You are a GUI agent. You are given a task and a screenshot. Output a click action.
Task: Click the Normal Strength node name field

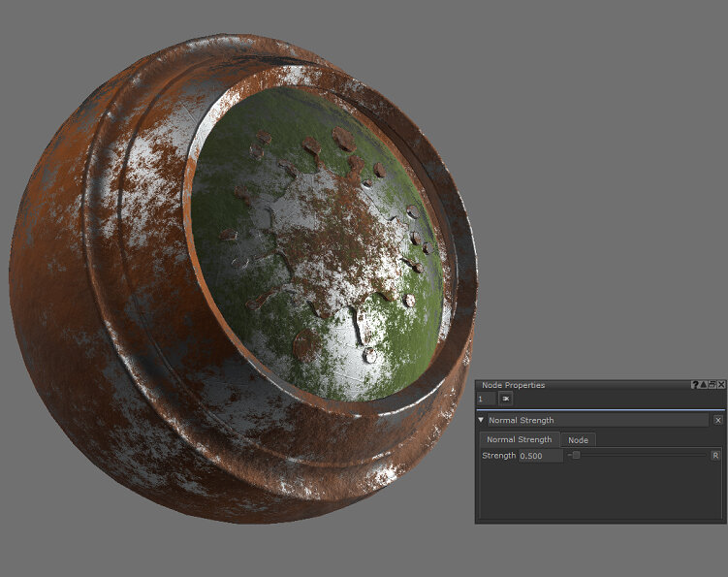coord(595,421)
